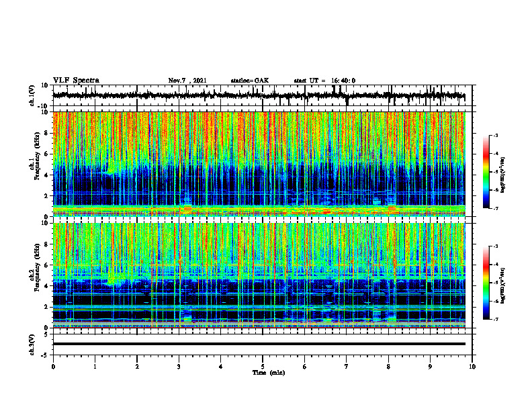Click time-axis tick label "7"
This screenshot has width=532, height=411.
pyautogui.click(x=347, y=367)
